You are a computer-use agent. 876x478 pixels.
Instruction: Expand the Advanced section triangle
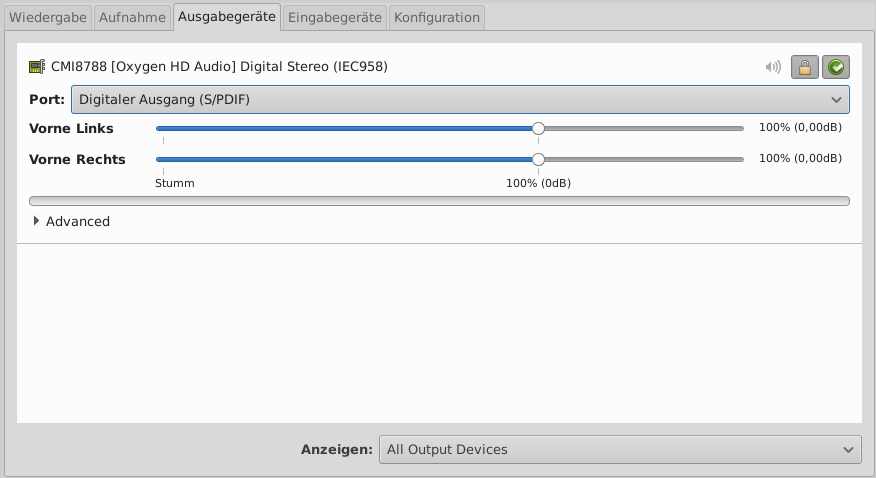click(37, 221)
